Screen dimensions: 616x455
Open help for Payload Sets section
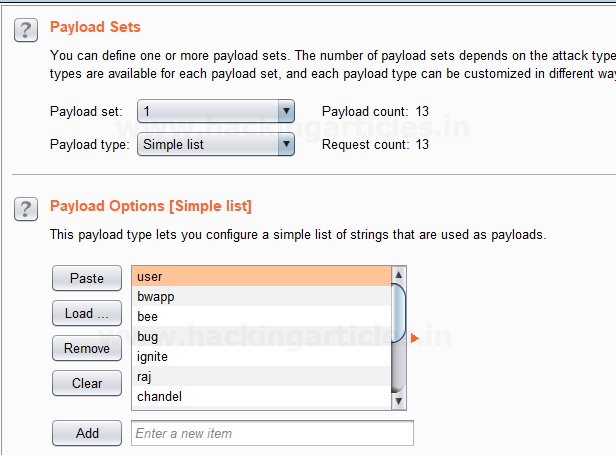click(x=26, y=30)
